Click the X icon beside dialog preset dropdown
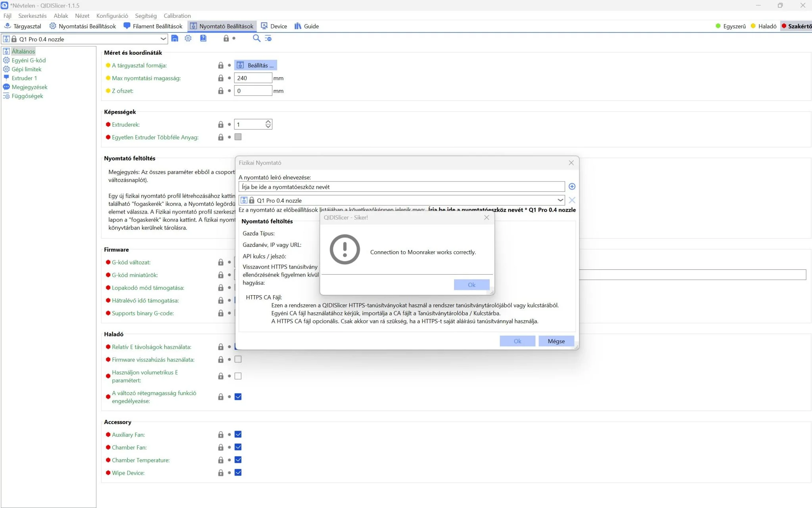The height and width of the screenshot is (508, 812). click(572, 200)
